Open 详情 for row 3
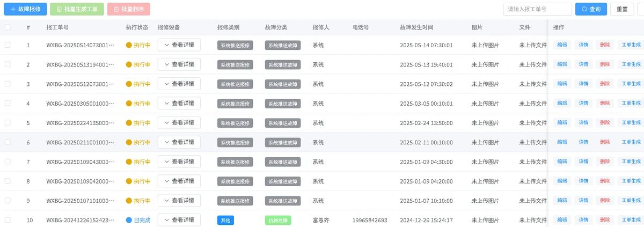Viewport: 644px width, 227px height. click(x=583, y=84)
